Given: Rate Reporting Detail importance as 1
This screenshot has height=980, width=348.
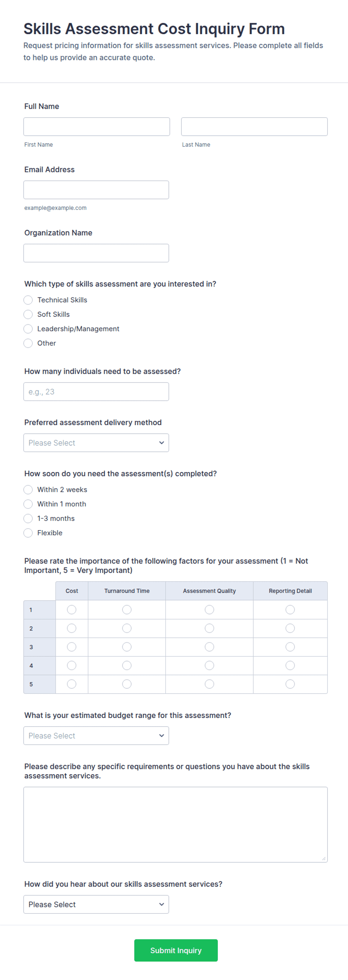Looking at the screenshot, I should click(290, 610).
